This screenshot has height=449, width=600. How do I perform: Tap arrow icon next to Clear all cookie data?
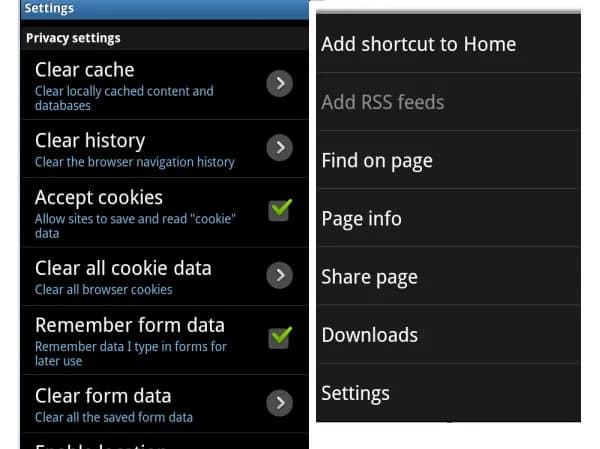280,275
